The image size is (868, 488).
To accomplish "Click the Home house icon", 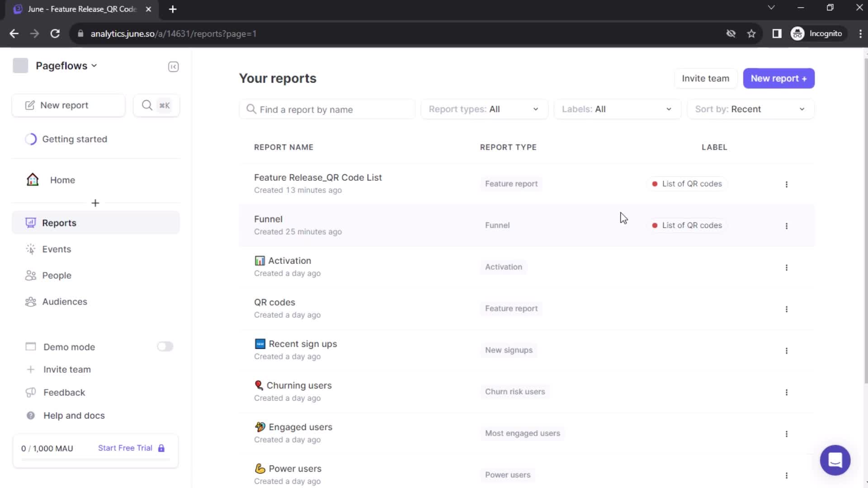I will [33, 180].
